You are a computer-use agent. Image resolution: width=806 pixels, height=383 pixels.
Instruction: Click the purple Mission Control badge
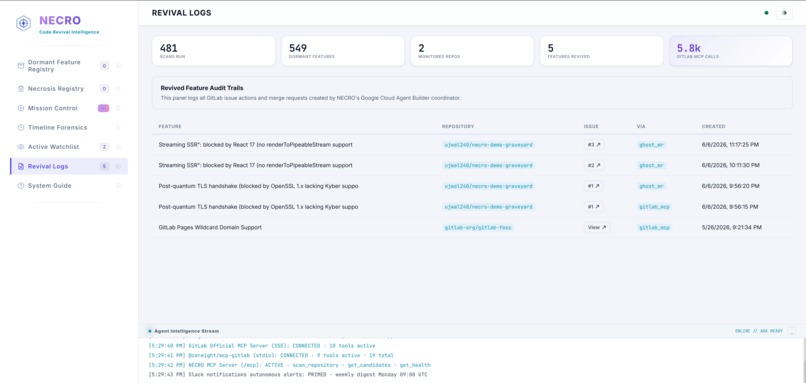[x=103, y=108]
